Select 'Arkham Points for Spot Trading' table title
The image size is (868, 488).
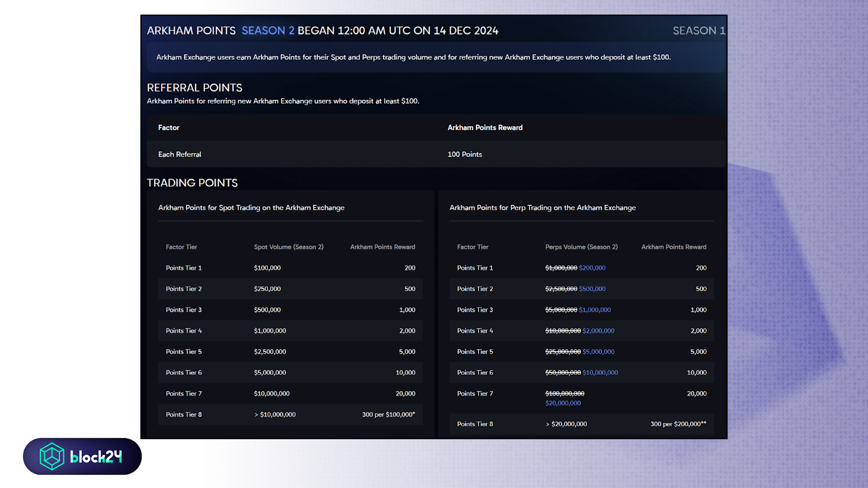point(251,208)
